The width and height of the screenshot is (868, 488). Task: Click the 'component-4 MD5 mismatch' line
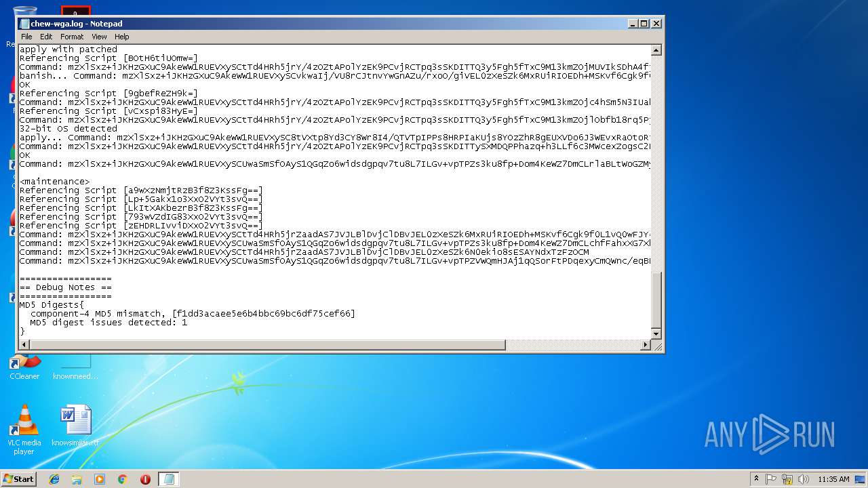[193, 314]
